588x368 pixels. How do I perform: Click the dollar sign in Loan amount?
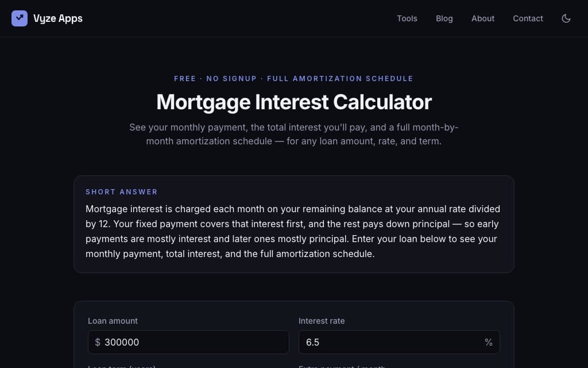(x=98, y=342)
